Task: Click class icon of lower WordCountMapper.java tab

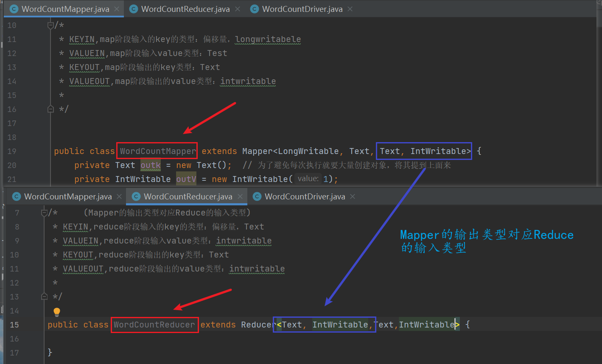Action: coord(17,196)
